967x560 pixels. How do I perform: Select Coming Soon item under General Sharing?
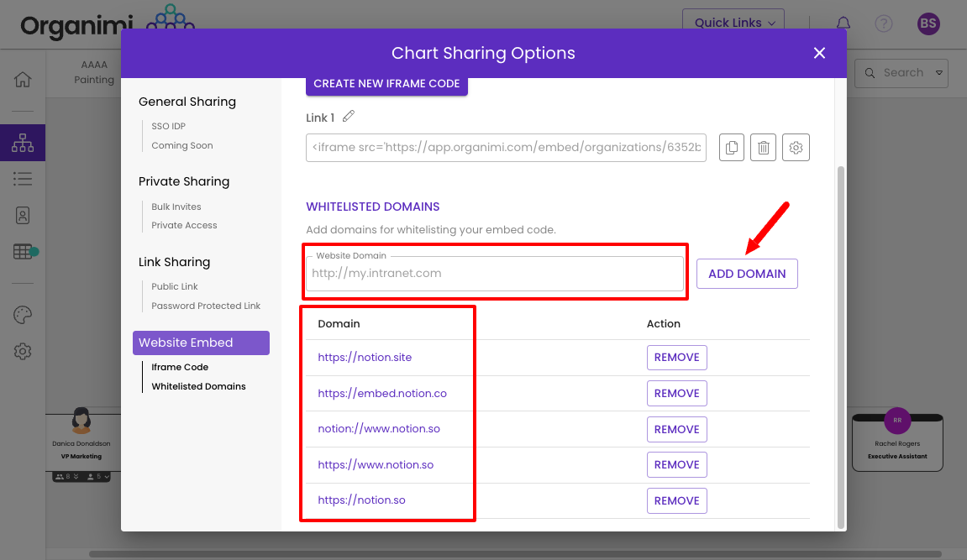pyautogui.click(x=182, y=145)
